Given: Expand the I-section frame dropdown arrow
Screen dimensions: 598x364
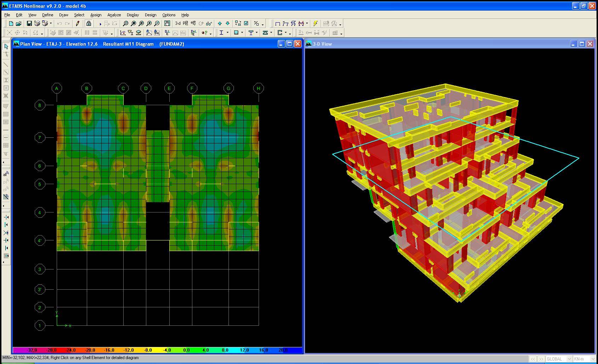Looking at the screenshot, I should 227,33.
